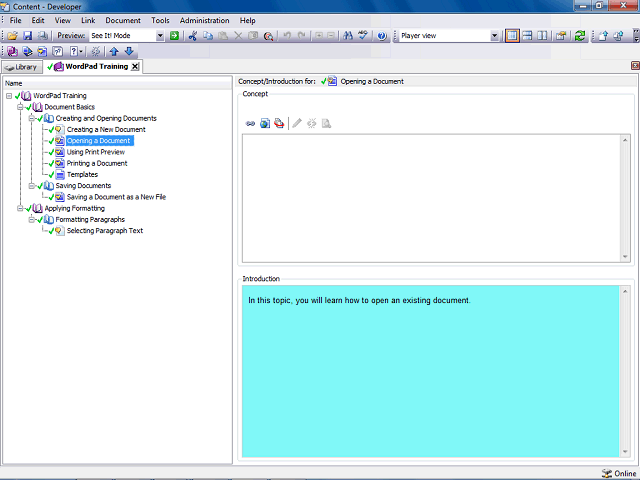Image resolution: width=640 pixels, height=480 pixels.
Task: Open the link assessment question mark dropdown arrow
Action: point(81,51)
